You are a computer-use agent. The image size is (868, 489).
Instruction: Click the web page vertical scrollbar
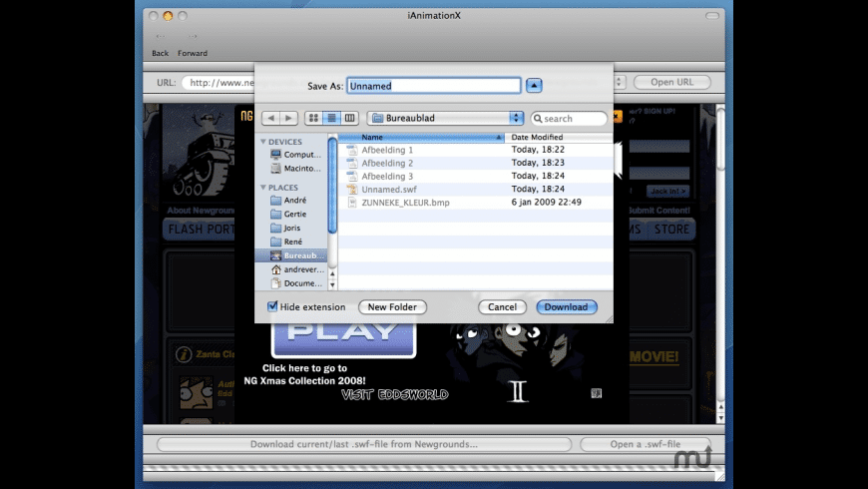(x=720, y=139)
